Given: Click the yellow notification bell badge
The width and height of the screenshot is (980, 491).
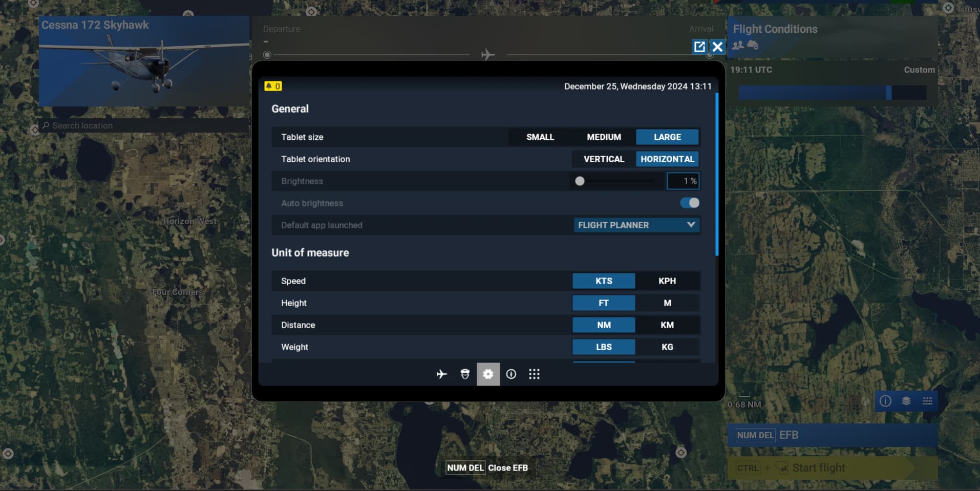Looking at the screenshot, I should pyautogui.click(x=273, y=86).
